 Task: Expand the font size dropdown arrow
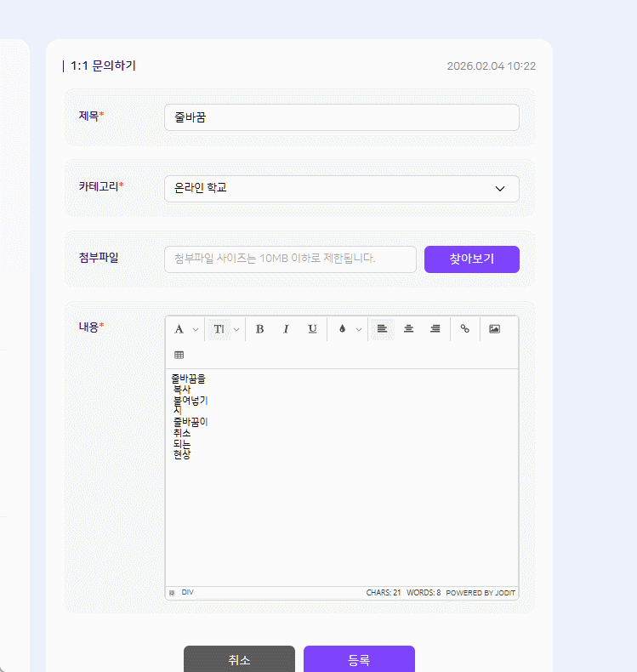tap(236, 329)
